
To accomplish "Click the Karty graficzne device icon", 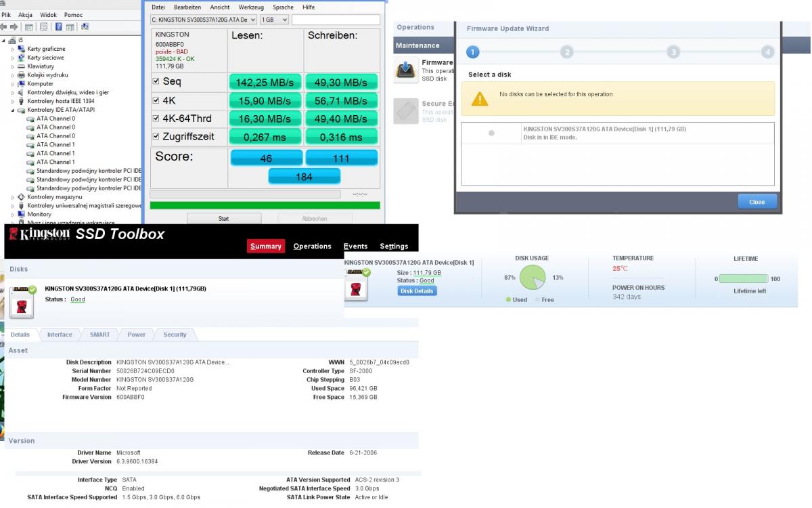I will click(21, 49).
